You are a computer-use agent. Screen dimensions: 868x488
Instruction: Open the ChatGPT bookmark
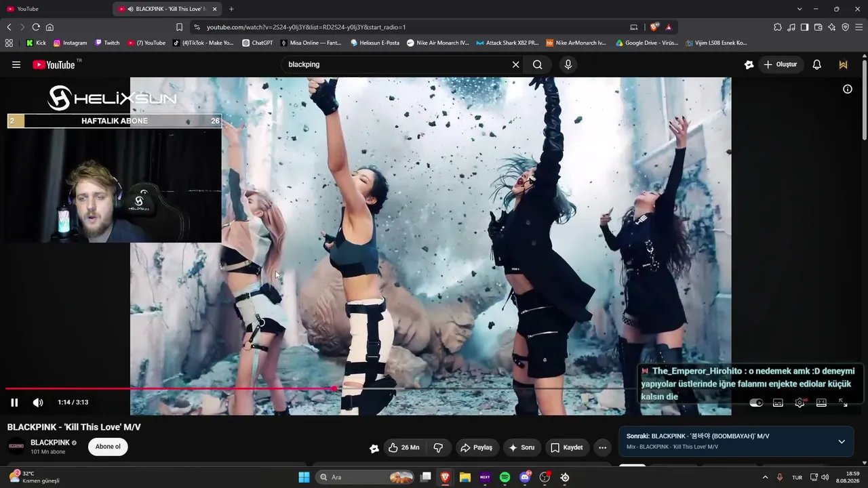pos(258,43)
